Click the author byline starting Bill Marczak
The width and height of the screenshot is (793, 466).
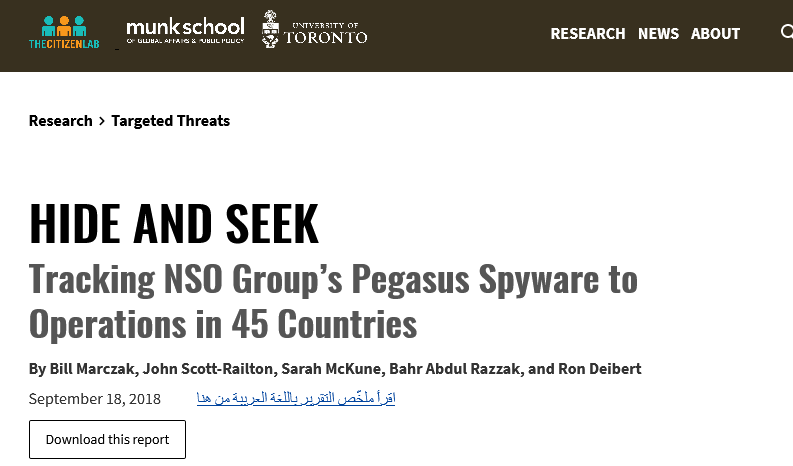(x=335, y=369)
